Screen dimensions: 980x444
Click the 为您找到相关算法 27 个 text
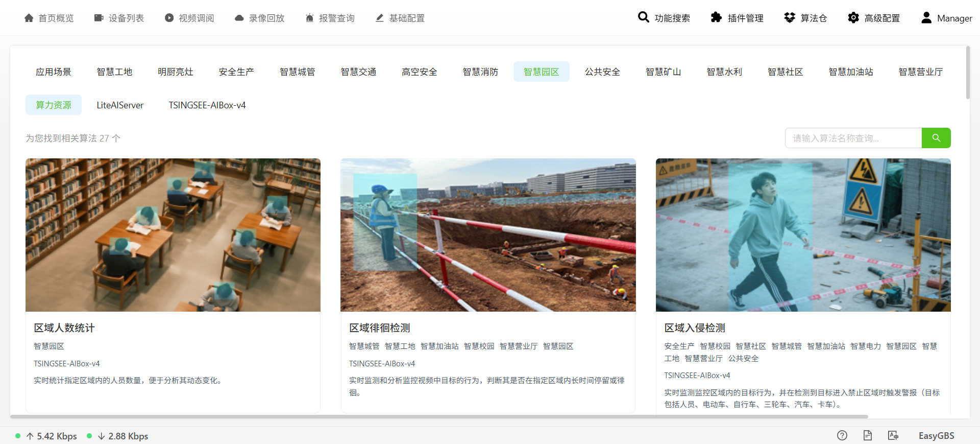point(73,138)
